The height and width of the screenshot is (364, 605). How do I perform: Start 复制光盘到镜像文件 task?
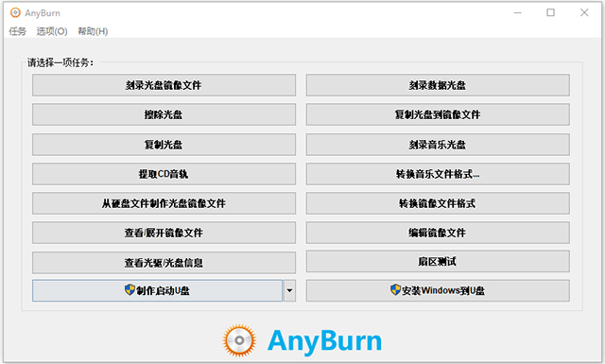click(438, 114)
